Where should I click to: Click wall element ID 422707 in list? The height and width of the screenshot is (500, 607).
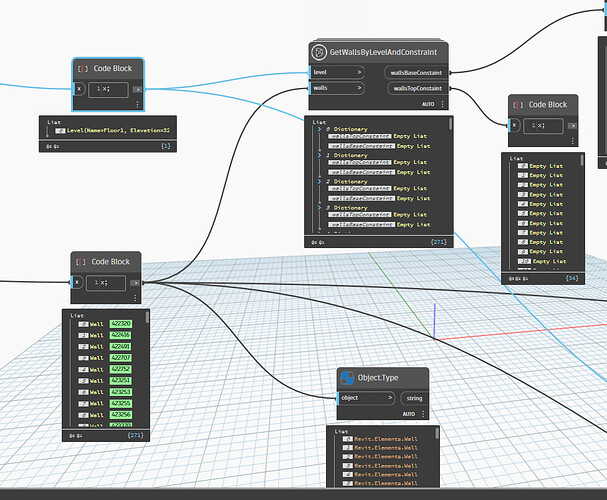click(122, 357)
